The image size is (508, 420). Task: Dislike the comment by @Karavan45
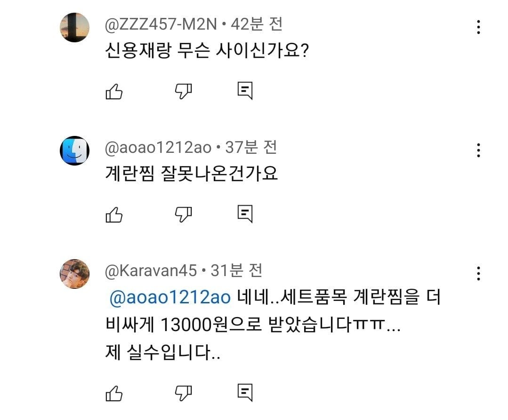point(184,392)
